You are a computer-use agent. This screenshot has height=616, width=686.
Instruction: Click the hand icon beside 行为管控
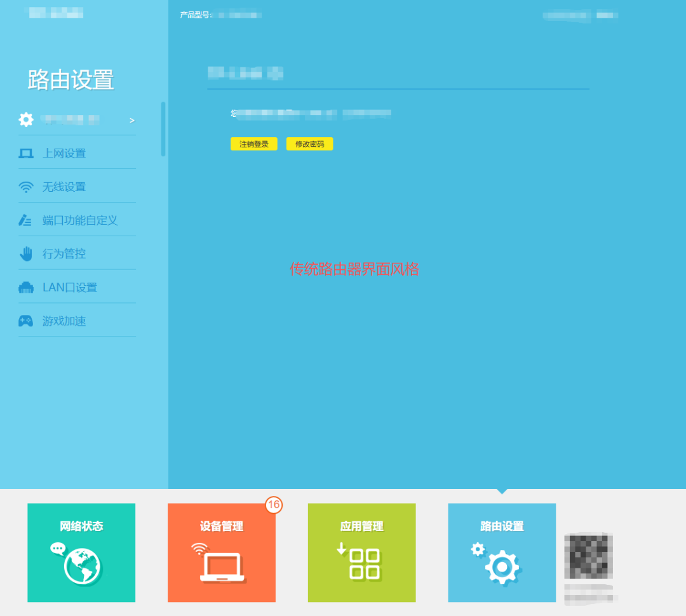click(26, 254)
